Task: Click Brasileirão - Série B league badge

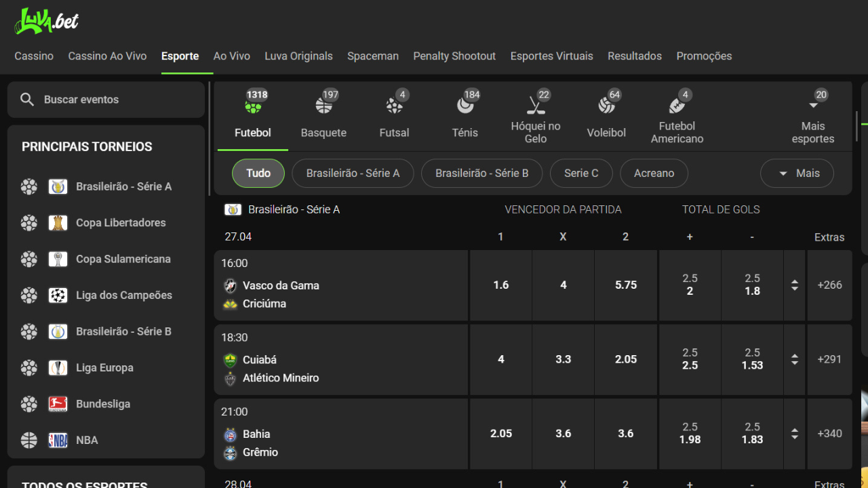Action: (58, 331)
